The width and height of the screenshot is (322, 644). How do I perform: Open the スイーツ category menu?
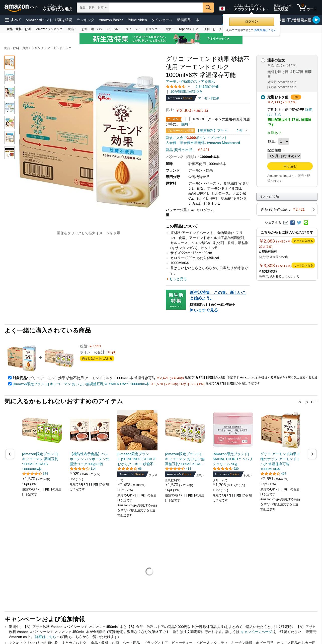tap(133, 29)
